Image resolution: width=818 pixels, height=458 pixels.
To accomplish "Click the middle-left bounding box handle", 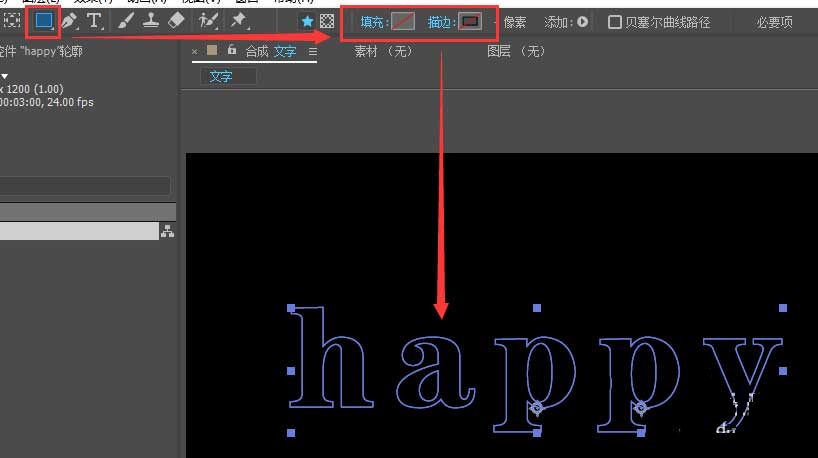I will 291,371.
